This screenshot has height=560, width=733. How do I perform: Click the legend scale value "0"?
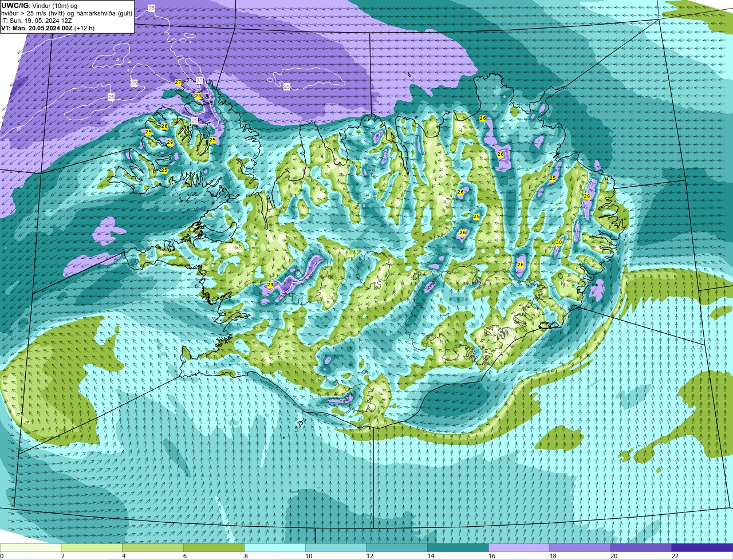tap(2, 555)
